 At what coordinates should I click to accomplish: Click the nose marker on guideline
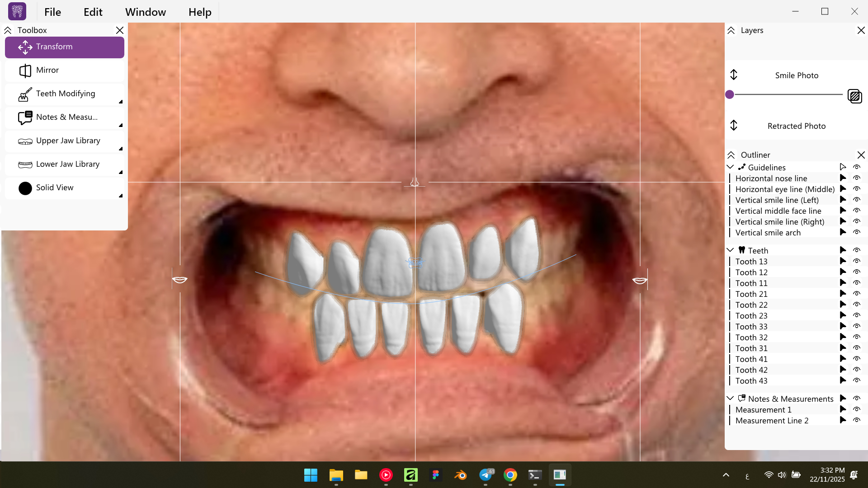(415, 182)
